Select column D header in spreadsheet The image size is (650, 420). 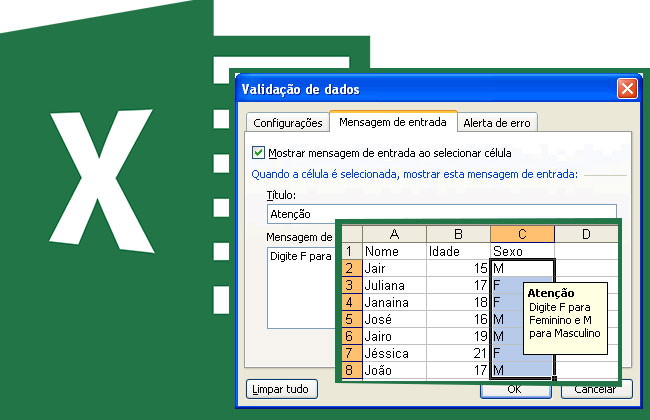[586, 234]
